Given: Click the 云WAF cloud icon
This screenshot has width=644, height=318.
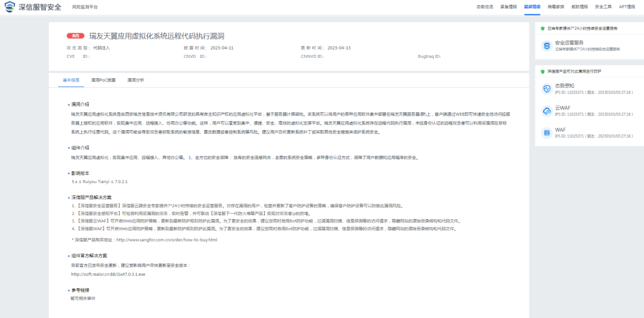Looking at the screenshot, I should point(547,111).
